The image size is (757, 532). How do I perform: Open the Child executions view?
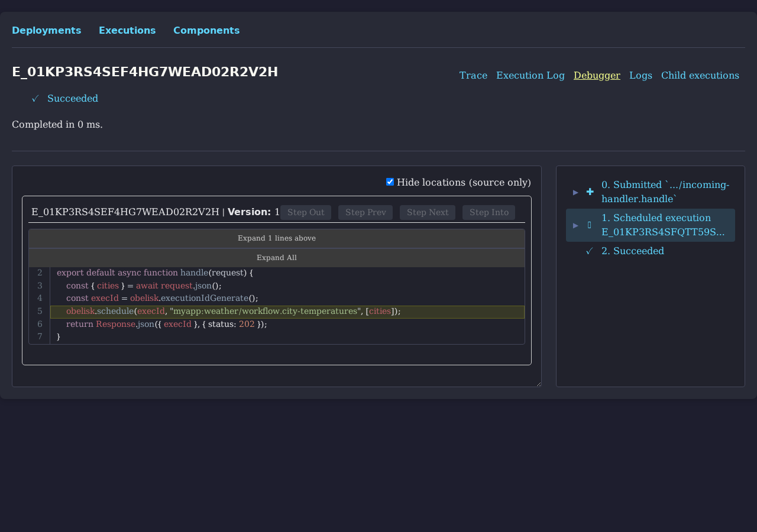(x=700, y=75)
